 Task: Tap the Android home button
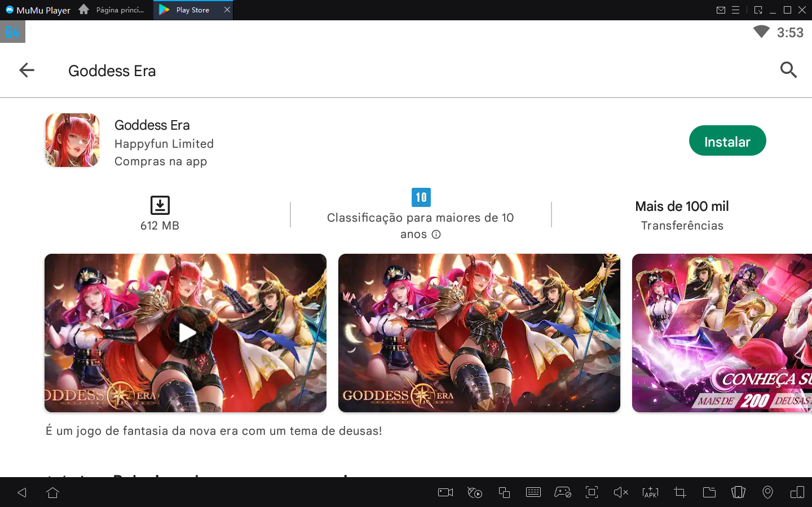tap(53, 492)
